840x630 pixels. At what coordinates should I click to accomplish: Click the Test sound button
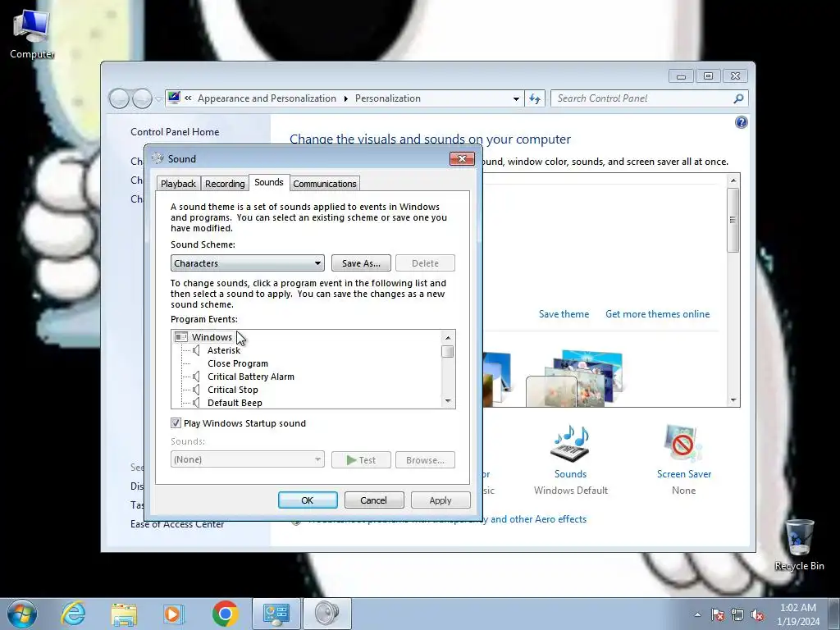point(361,459)
